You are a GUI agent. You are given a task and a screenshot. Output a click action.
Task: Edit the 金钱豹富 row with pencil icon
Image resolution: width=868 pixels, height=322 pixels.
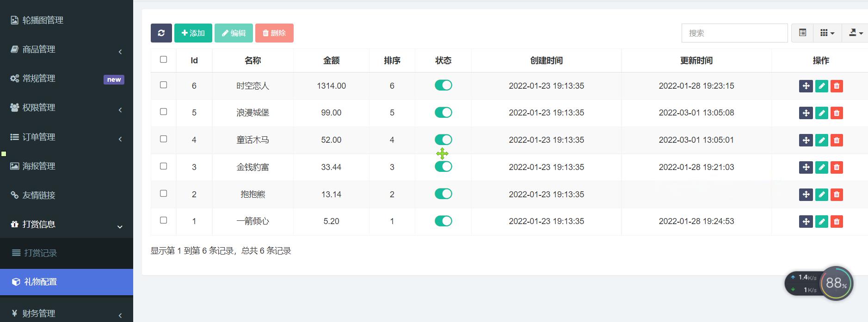click(x=821, y=167)
